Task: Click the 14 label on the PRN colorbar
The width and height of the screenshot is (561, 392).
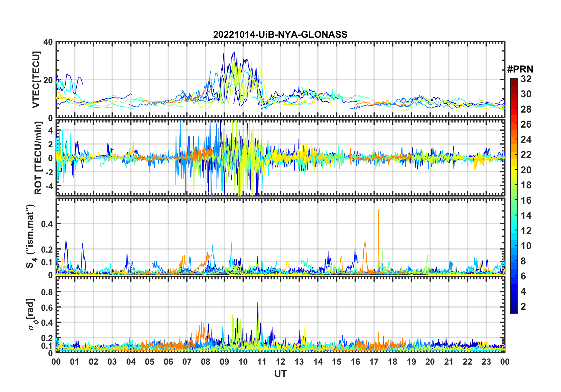Action: pos(526,215)
